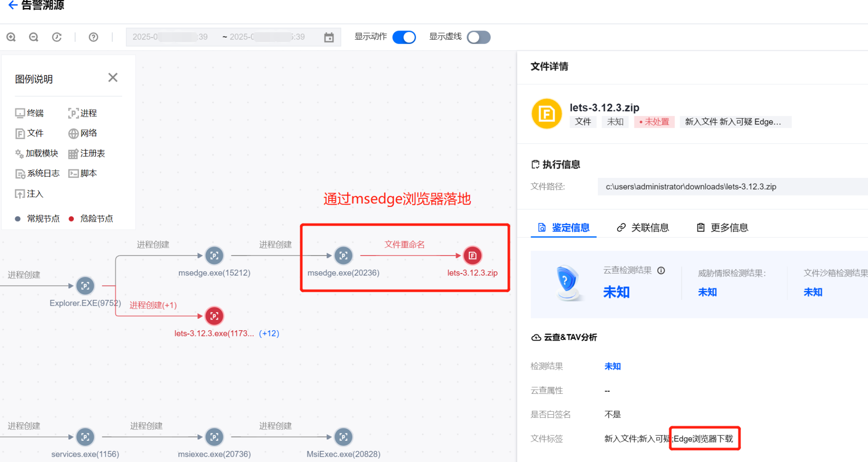Click the 脚本 legend icon
The height and width of the screenshot is (462, 868).
click(73, 173)
